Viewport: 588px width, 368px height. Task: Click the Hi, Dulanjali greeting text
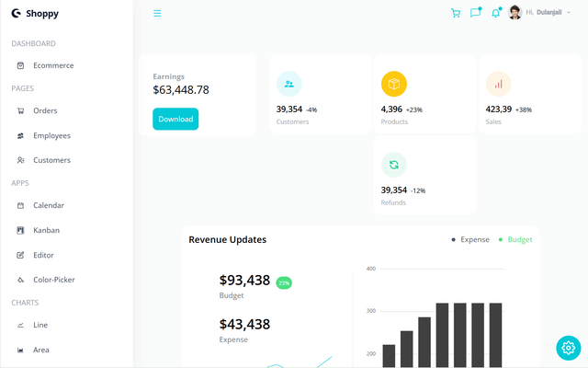(x=543, y=12)
